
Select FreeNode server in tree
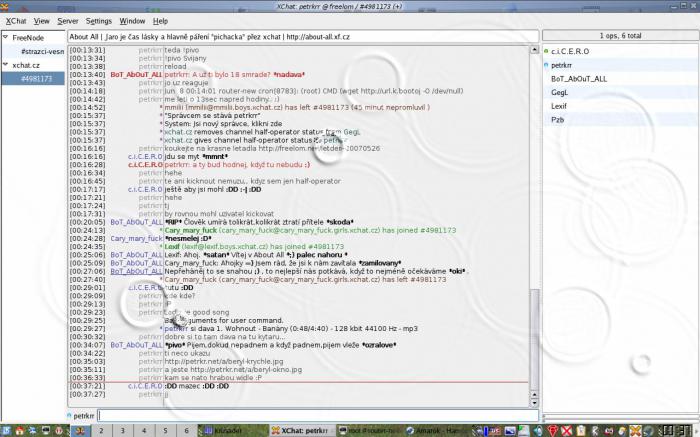click(x=28, y=38)
